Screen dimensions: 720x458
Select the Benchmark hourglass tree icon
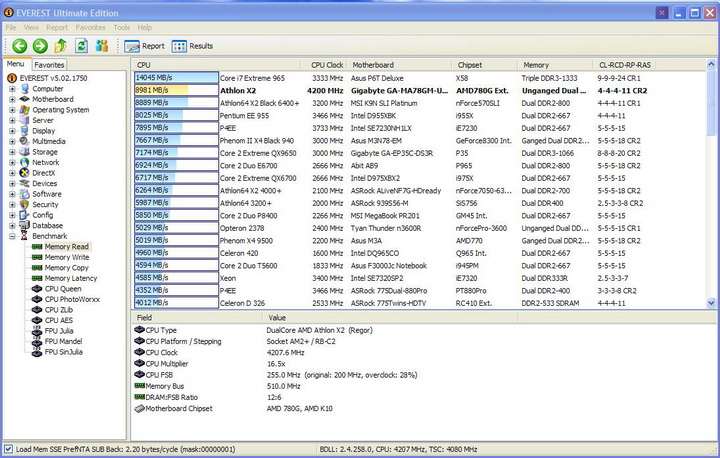click(x=25, y=237)
